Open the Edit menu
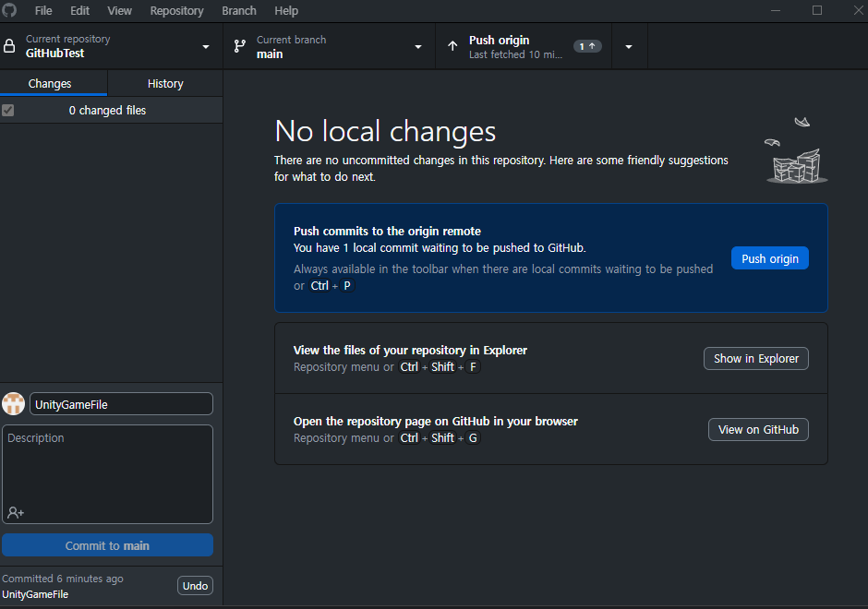The width and height of the screenshot is (868, 609). click(x=79, y=10)
